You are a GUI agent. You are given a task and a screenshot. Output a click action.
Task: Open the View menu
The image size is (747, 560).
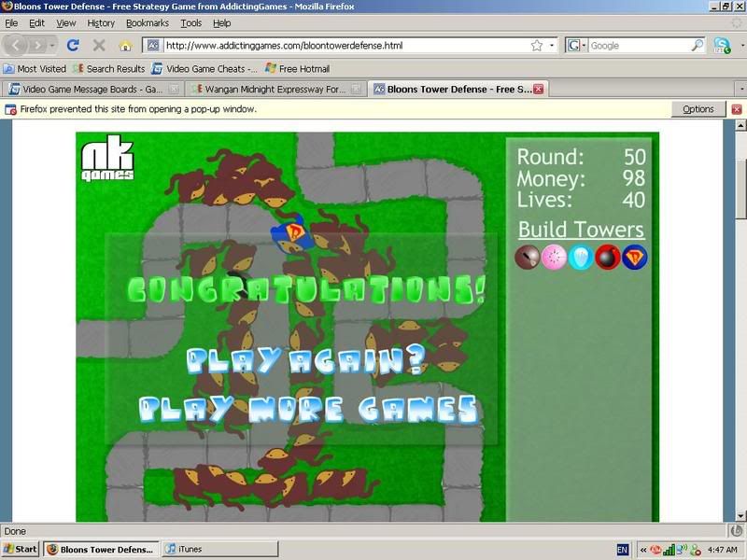point(65,22)
